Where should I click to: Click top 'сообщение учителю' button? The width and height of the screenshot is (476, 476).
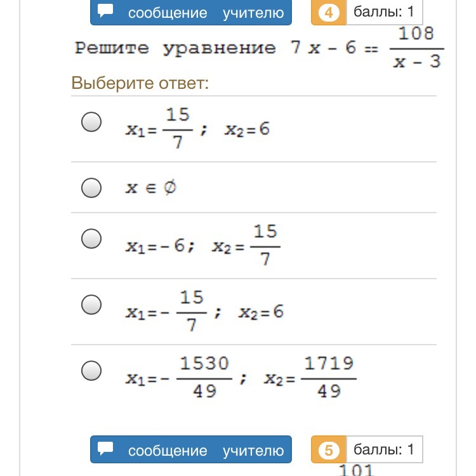pos(191,13)
